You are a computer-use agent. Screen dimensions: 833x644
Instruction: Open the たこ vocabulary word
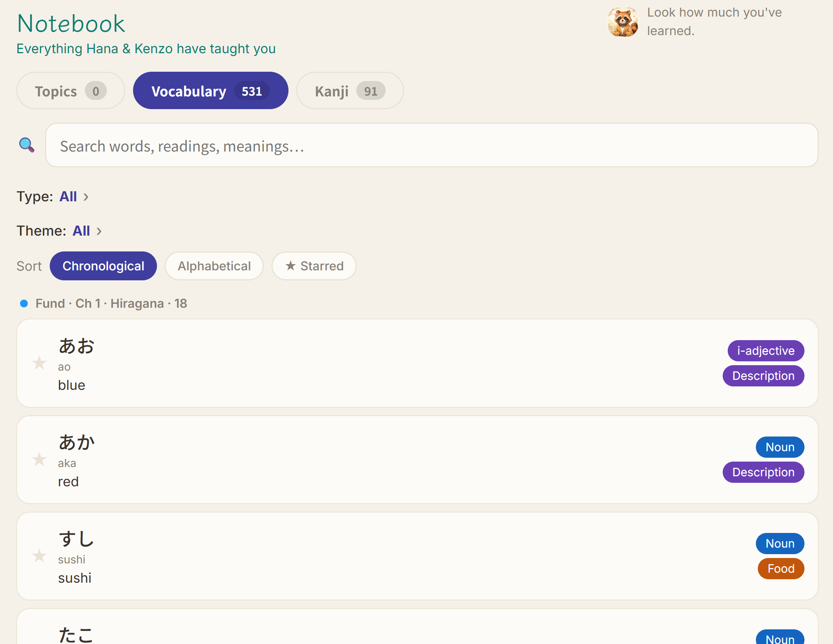[76, 635]
